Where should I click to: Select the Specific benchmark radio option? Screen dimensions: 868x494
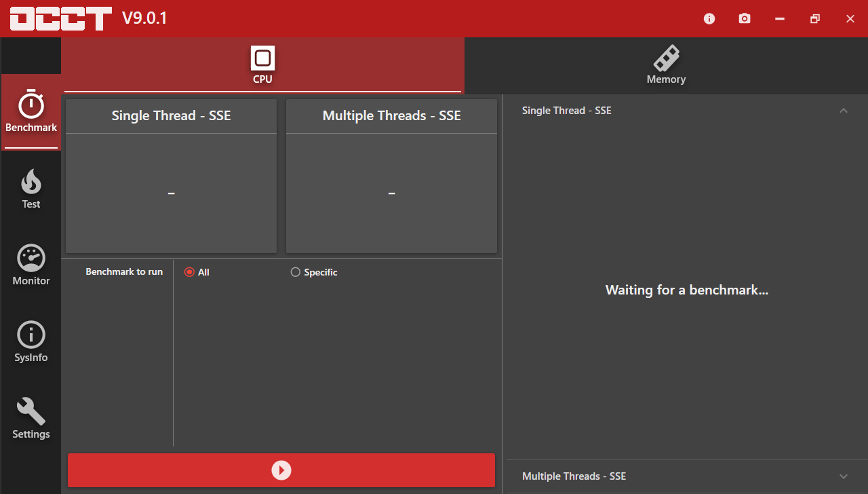click(x=314, y=272)
